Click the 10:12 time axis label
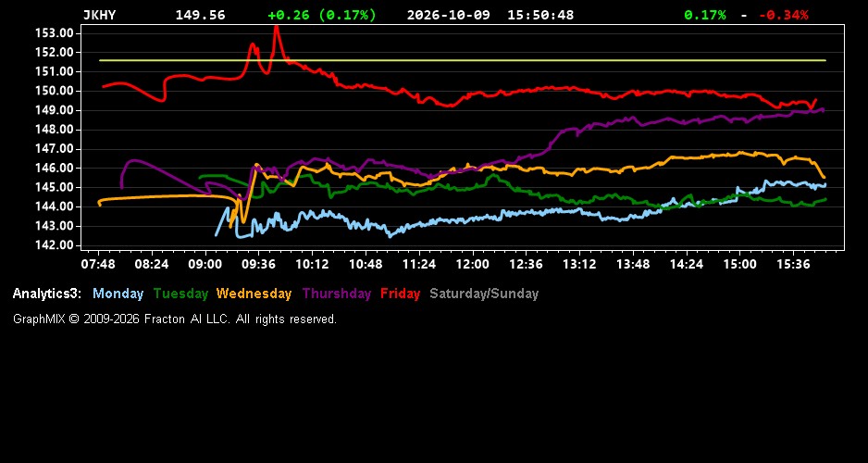The height and width of the screenshot is (463, 868). pyautogui.click(x=312, y=264)
